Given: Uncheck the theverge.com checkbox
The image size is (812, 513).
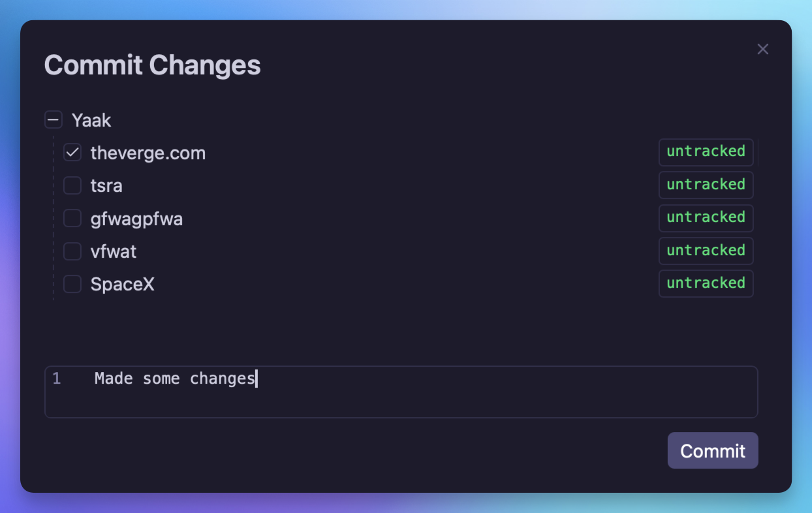Looking at the screenshot, I should coord(72,153).
